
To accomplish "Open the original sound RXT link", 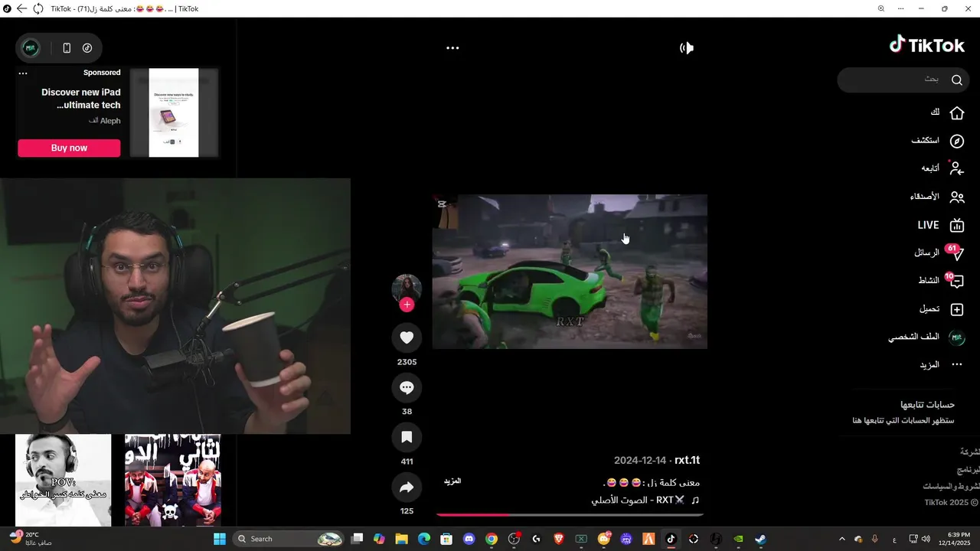I will pyautogui.click(x=645, y=500).
